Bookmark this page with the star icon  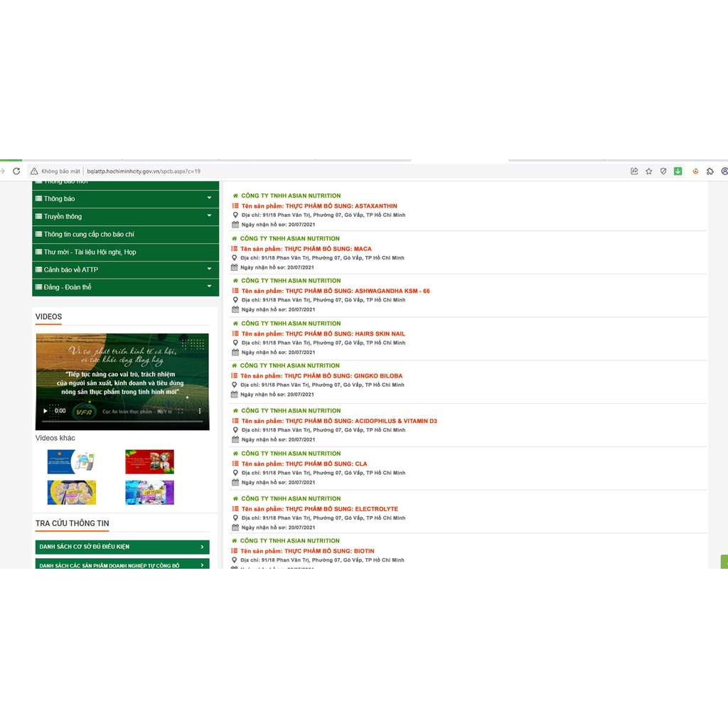coord(648,171)
